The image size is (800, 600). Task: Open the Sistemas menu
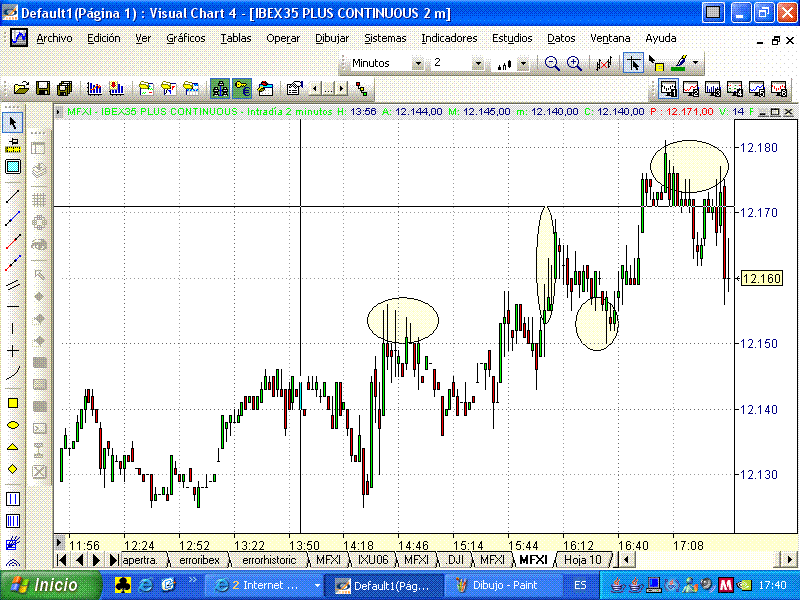(x=385, y=38)
